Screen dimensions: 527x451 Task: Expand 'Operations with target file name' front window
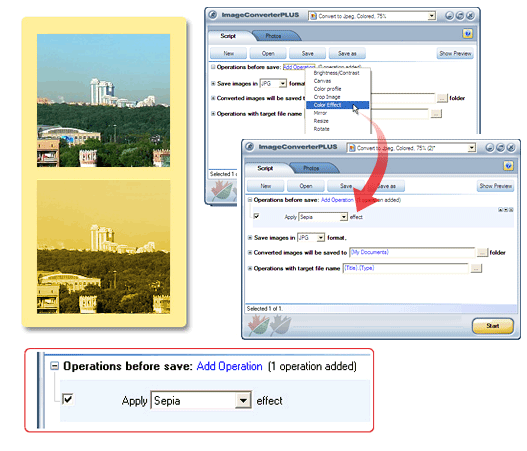tap(250, 268)
